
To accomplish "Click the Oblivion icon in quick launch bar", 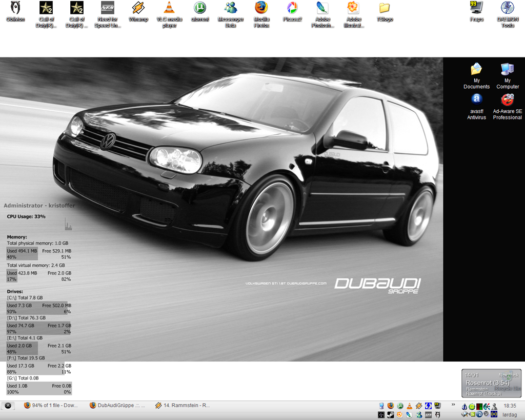I will [x=438, y=415].
